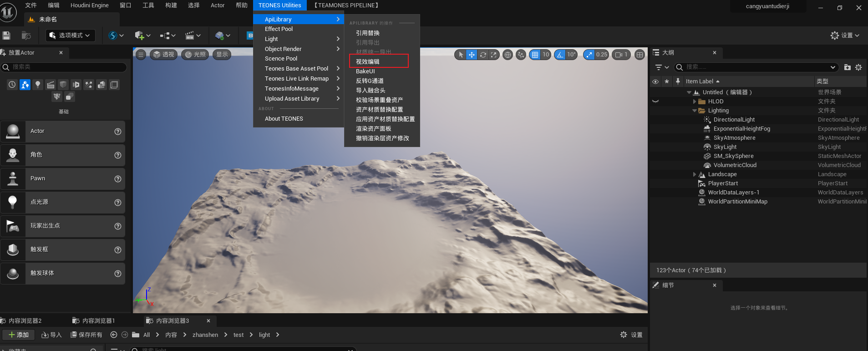This screenshot has height=351, width=868.
Task: Click the viewport layout grid icon
Action: point(640,55)
